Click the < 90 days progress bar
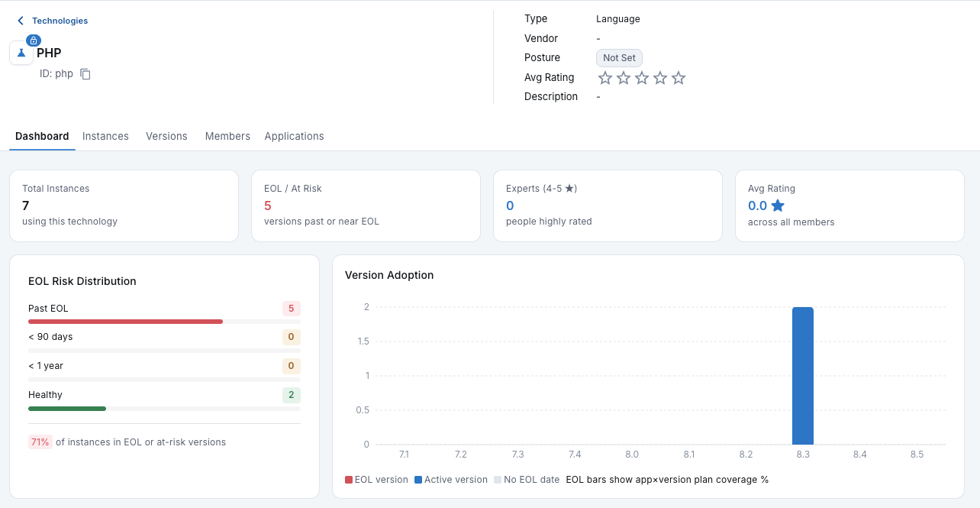The image size is (980, 508). click(164, 351)
